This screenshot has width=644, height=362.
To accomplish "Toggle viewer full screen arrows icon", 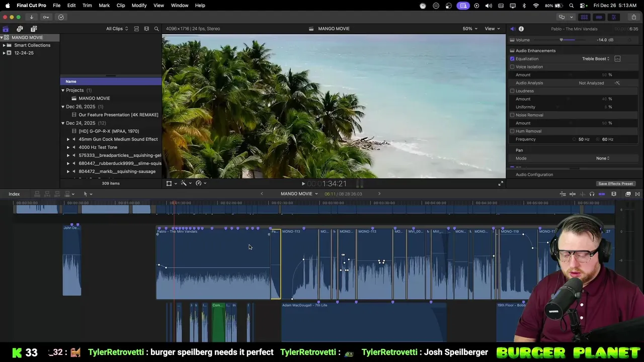I will click(501, 184).
